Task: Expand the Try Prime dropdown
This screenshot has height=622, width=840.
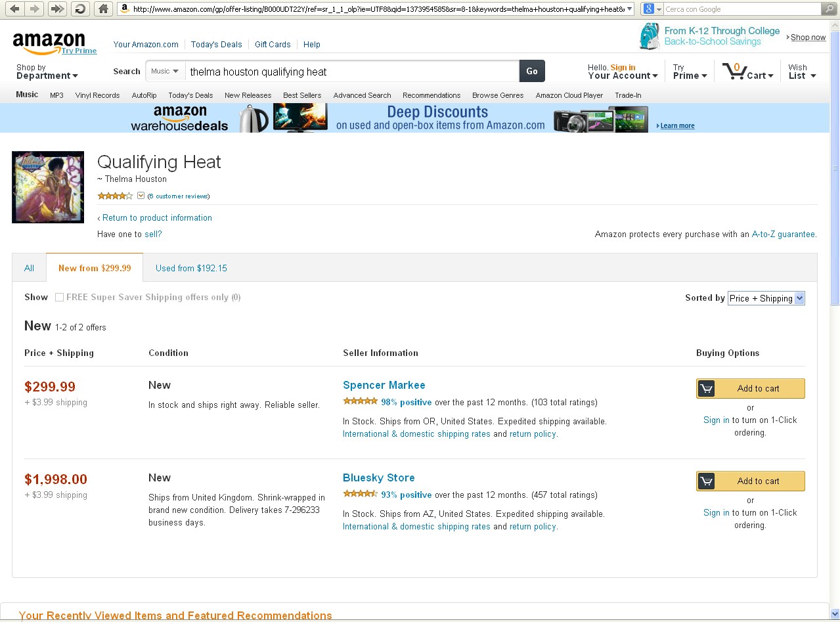Action: (x=690, y=72)
